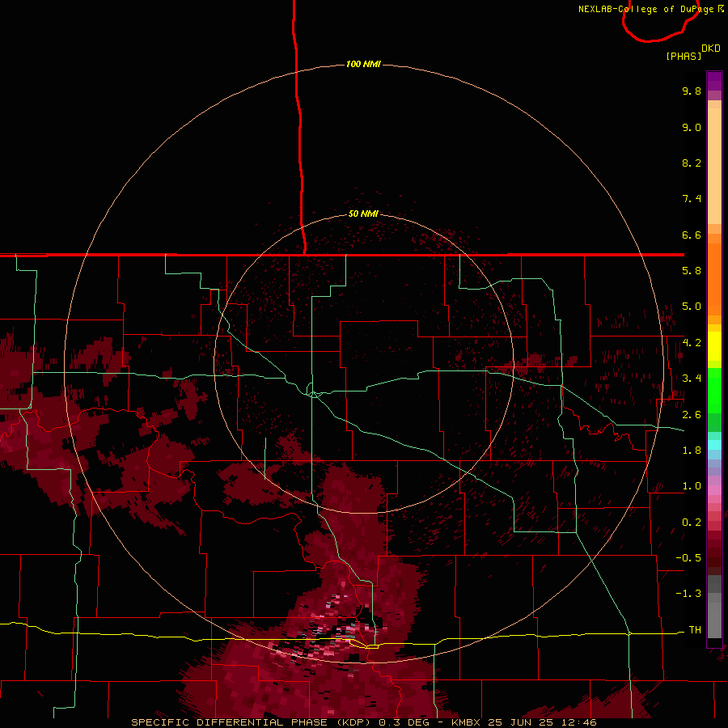Image resolution: width=728 pixels, height=728 pixels.
Task: Select the 6.6 value on the color scale
Action: 692,235
